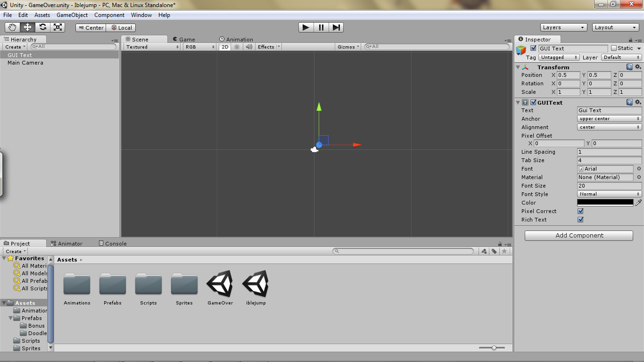This screenshot has height=362, width=644.
Task: Open the Gizmos dropdown
Action: click(349, 47)
